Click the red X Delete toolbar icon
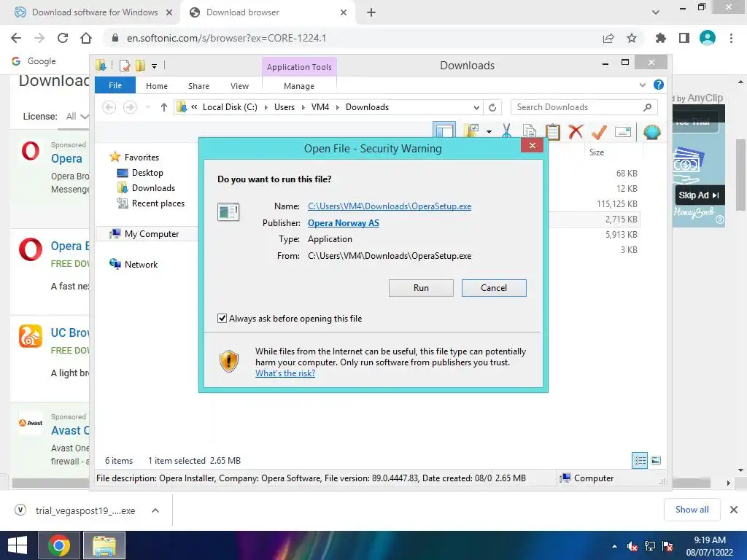 [x=576, y=131]
